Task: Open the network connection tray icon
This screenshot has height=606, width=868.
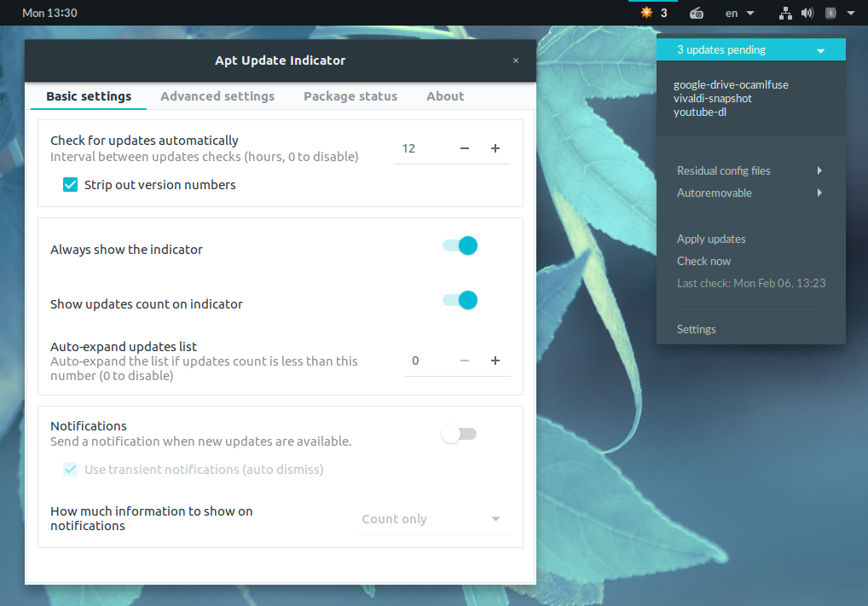Action: click(x=785, y=14)
